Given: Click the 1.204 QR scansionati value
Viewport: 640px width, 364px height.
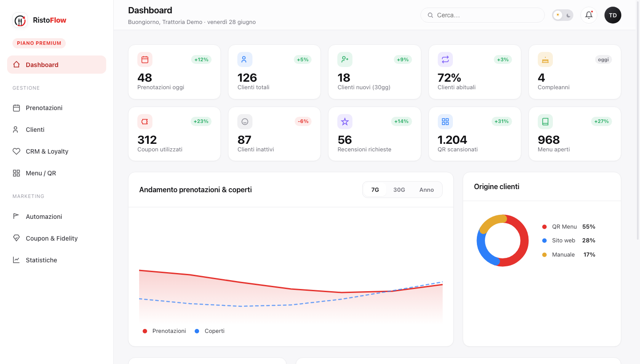Looking at the screenshot, I should (x=452, y=140).
